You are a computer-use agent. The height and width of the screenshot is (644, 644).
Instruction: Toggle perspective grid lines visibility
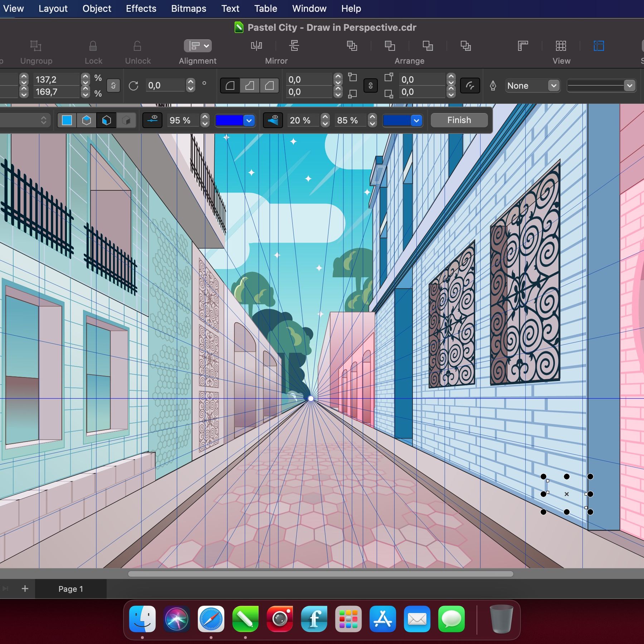point(273,120)
